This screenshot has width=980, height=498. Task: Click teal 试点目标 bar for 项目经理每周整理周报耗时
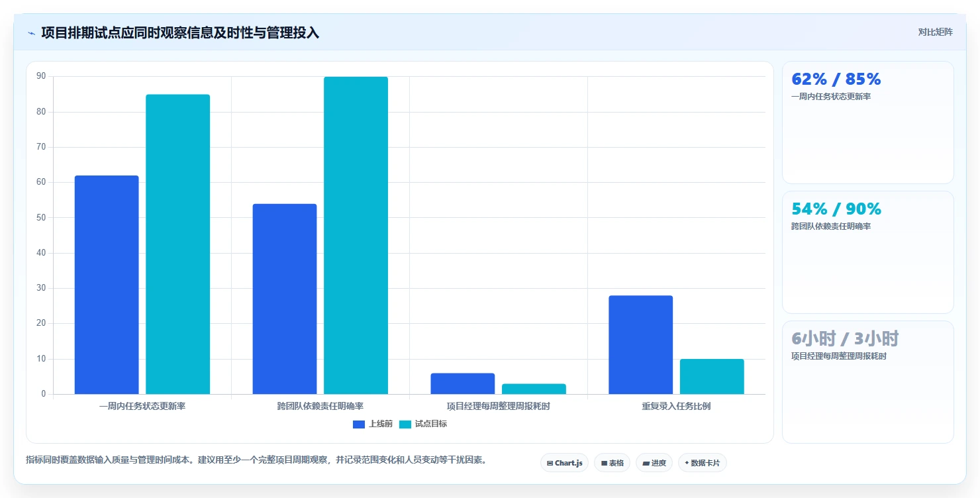point(534,389)
